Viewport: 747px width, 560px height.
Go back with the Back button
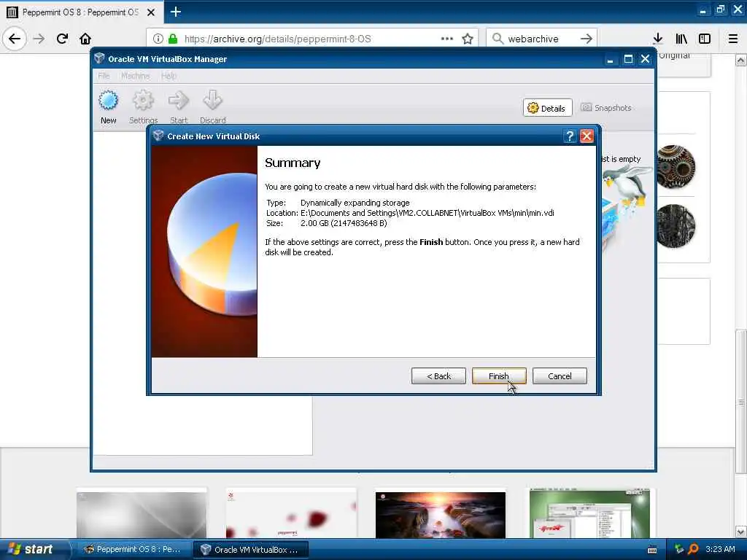coord(438,376)
